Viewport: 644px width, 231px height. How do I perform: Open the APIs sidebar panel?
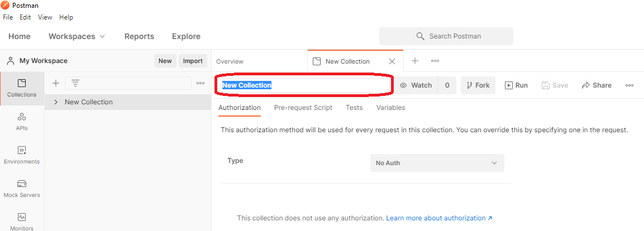[22, 122]
